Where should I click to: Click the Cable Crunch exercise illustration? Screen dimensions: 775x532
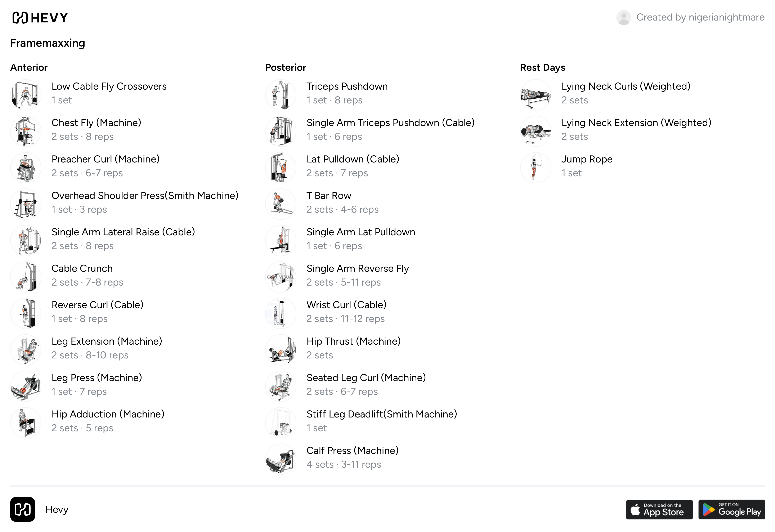pyautogui.click(x=26, y=277)
